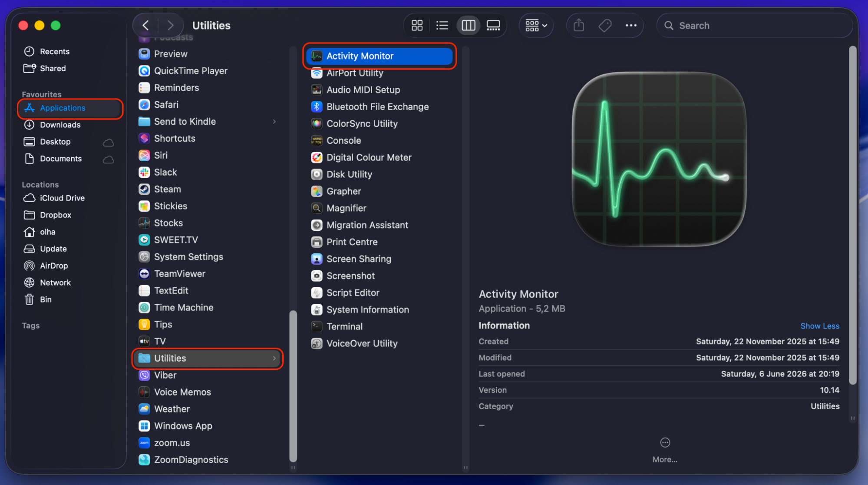Image resolution: width=868 pixels, height=485 pixels.
Task: Click the Tags toolbar icon
Action: pyautogui.click(x=605, y=26)
